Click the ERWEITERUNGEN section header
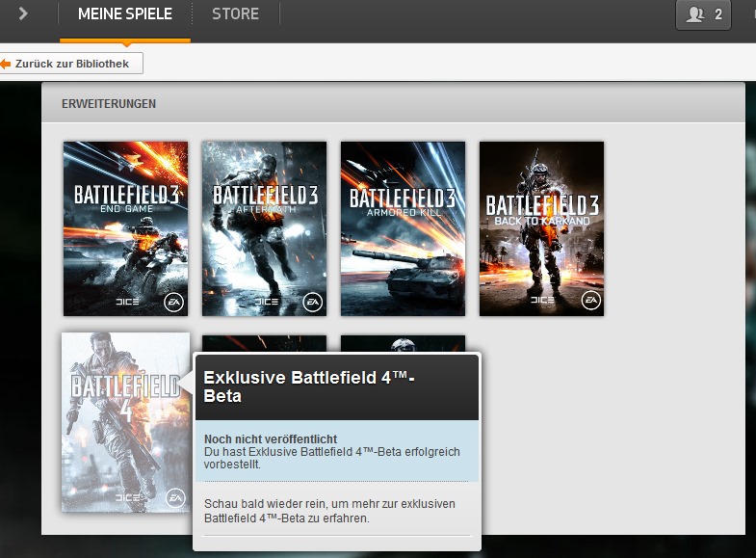Screen dimensions: 756x558 pos(109,103)
